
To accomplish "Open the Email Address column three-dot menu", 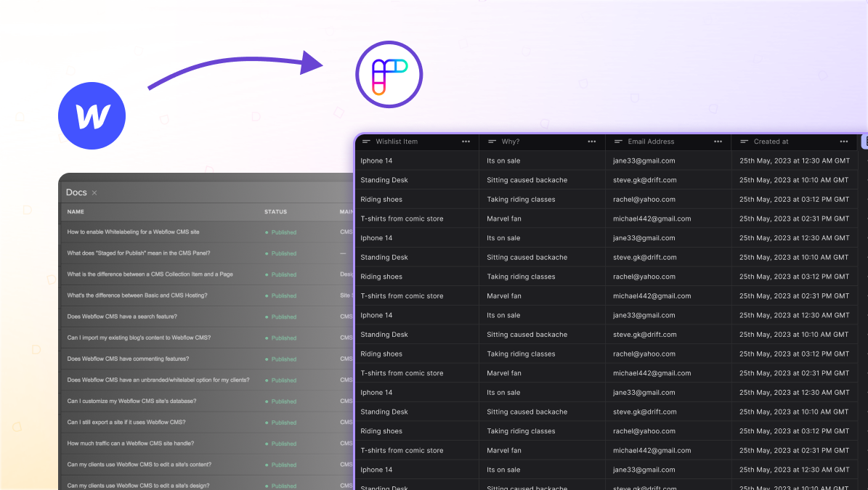I will [x=718, y=142].
